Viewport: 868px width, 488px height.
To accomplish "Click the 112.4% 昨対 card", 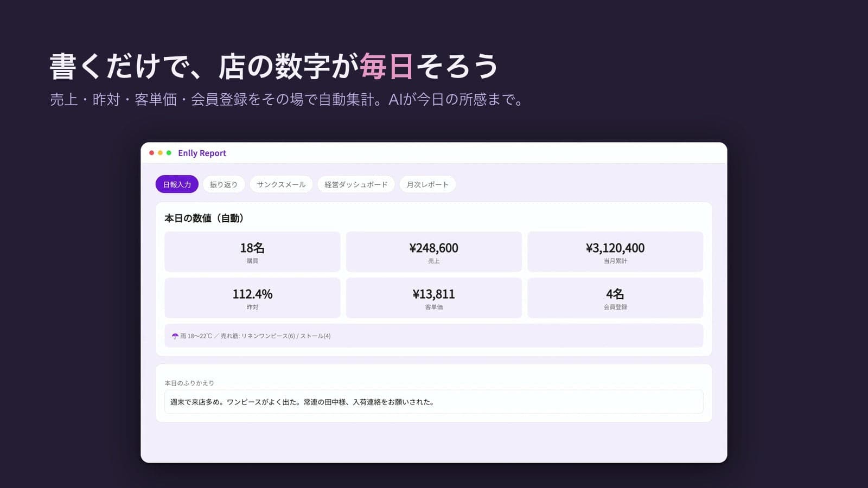I will [x=252, y=298].
